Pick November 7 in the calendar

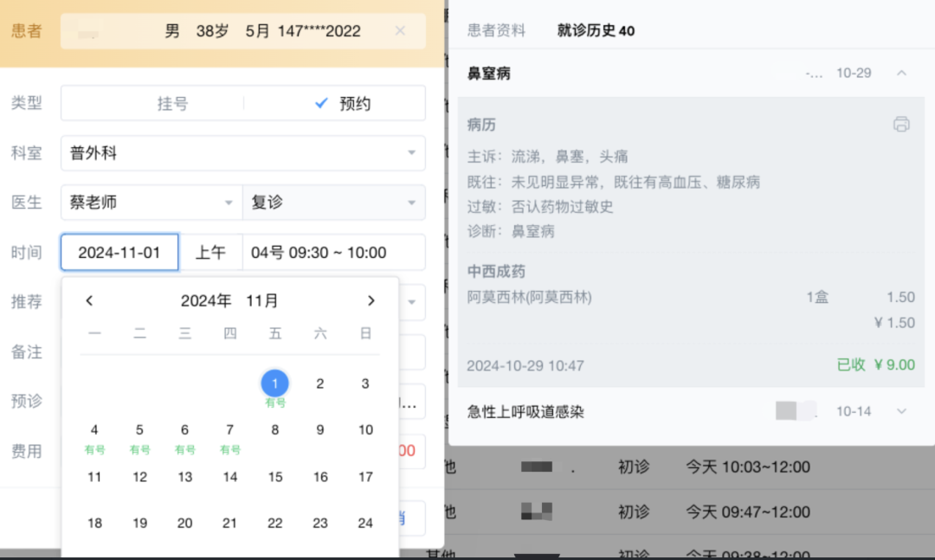(229, 430)
